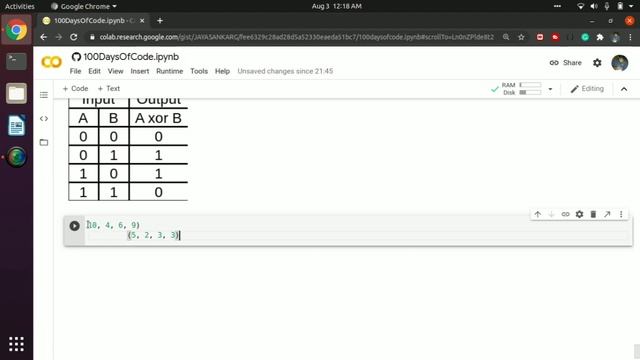Open Google Chrome app menu in top bar
The image size is (640, 360).
(84, 6)
